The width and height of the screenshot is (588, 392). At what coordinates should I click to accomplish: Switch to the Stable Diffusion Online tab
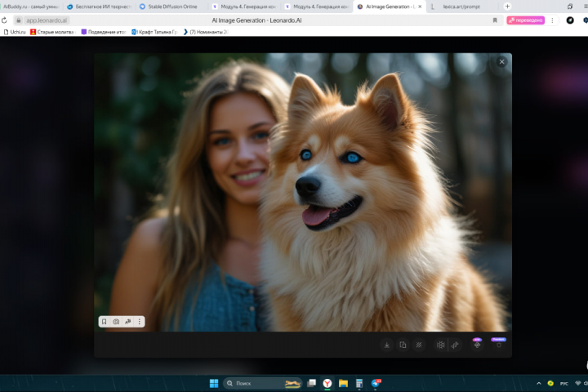(x=170, y=7)
